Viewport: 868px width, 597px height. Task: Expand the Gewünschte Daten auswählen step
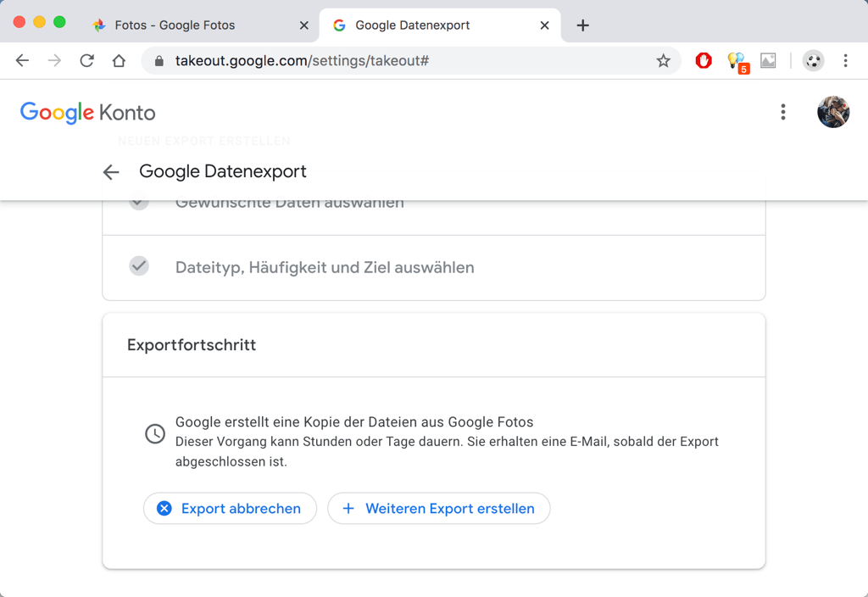[x=434, y=217]
